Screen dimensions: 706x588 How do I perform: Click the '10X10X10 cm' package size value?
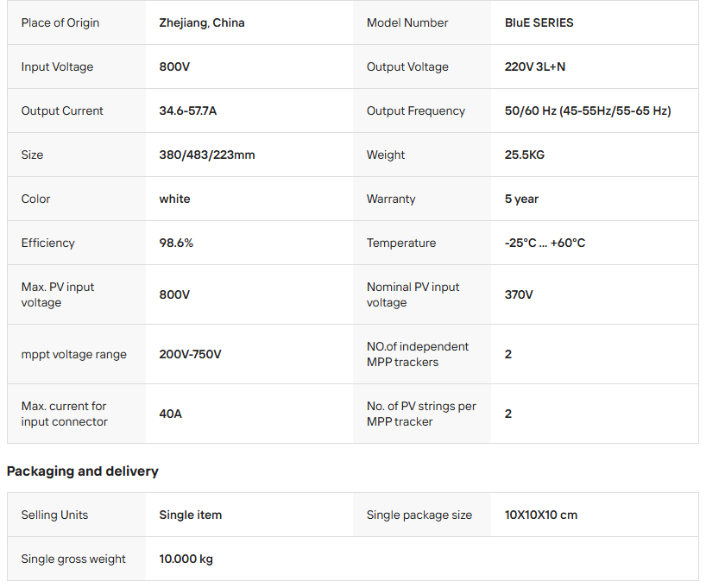click(x=541, y=515)
